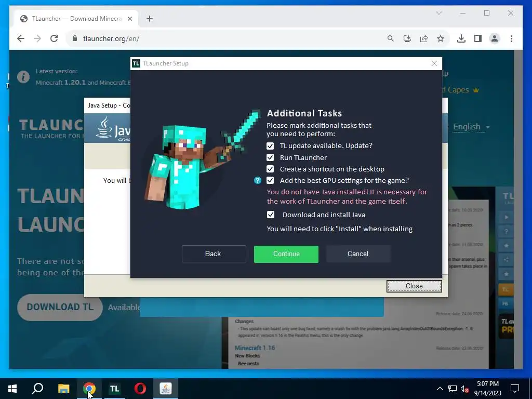Click the browser forward arrow

pos(37,38)
